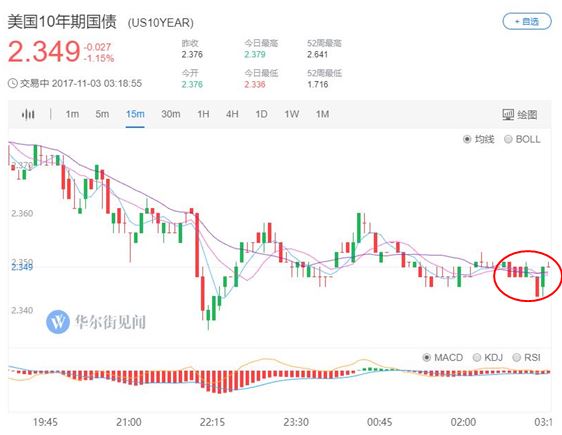Click the 52周最高 value 2.641

pos(318,54)
